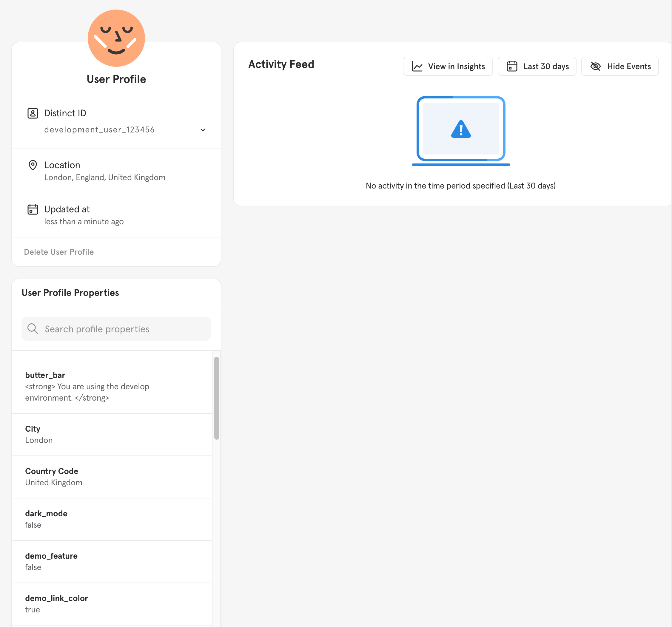Select the demo_link_color property entry
The height and width of the screenshot is (627, 672).
click(101, 604)
